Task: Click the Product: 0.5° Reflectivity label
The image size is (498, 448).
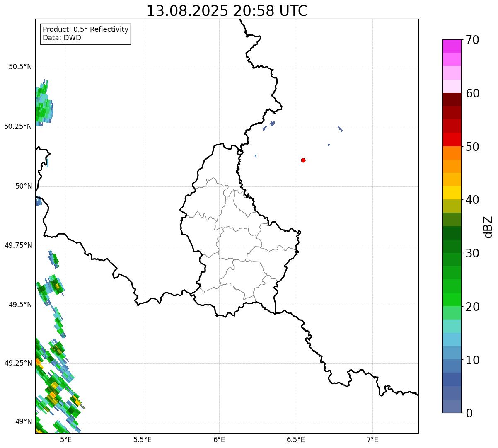Action: click(85, 30)
